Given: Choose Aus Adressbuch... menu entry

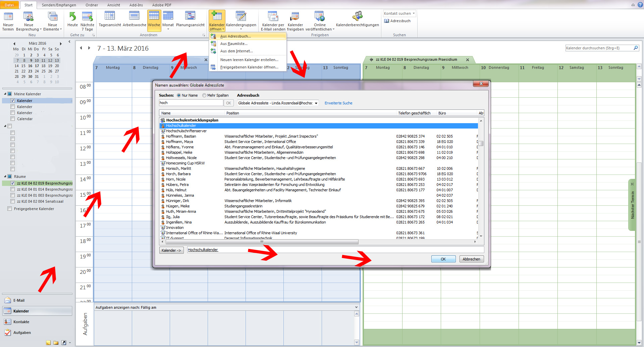Looking at the screenshot, I should point(248,36).
